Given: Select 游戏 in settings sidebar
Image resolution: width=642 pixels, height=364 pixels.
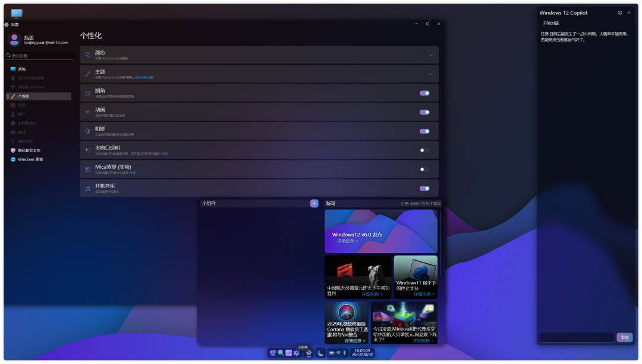Looking at the screenshot, I should point(39,132).
